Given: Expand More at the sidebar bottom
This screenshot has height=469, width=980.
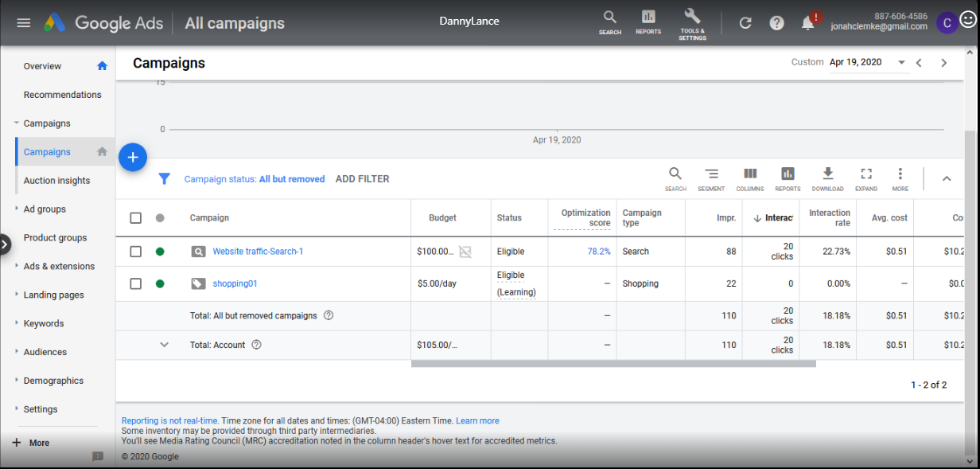Looking at the screenshot, I should [30, 443].
